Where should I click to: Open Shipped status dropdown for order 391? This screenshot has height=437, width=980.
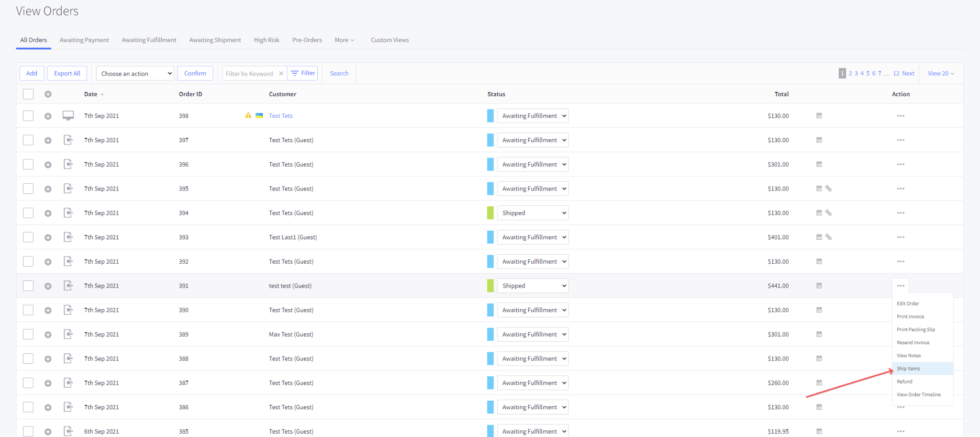click(x=533, y=286)
